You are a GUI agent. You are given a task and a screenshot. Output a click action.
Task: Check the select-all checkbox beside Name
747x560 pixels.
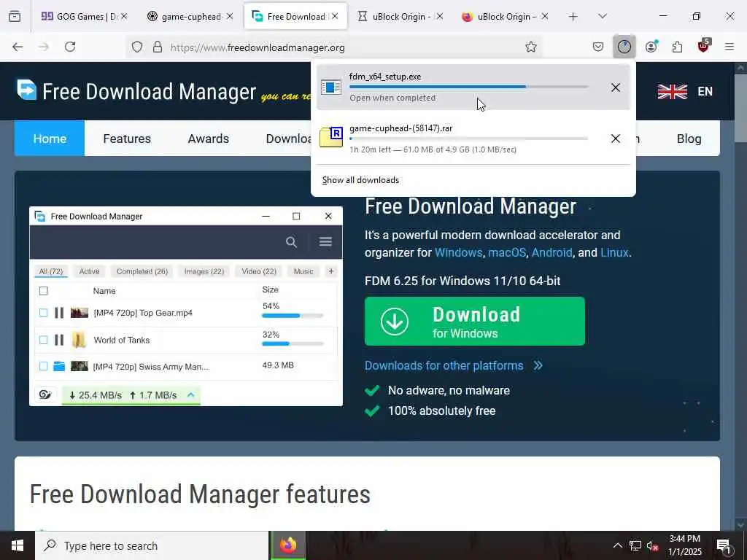pos(43,291)
